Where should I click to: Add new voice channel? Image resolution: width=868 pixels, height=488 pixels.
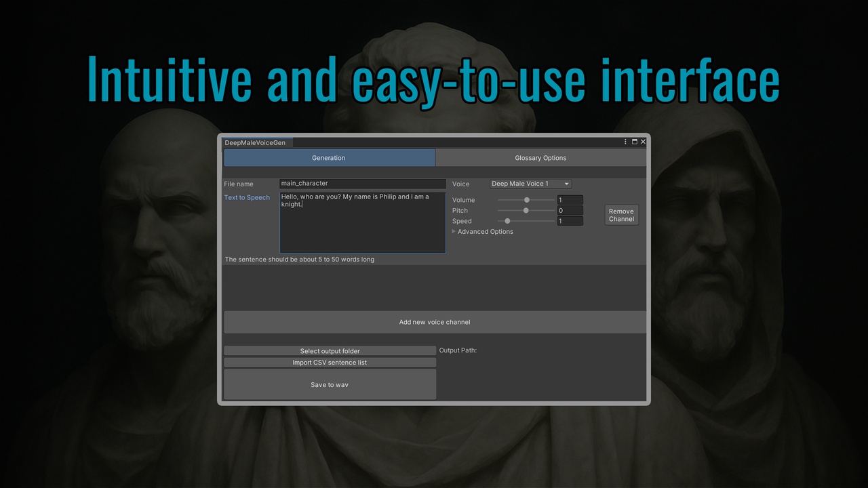coord(435,322)
